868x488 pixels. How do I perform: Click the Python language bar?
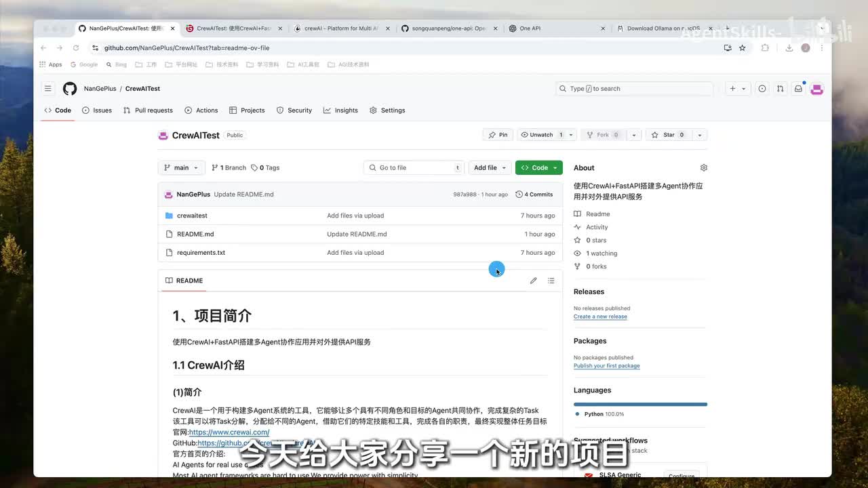(640, 404)
